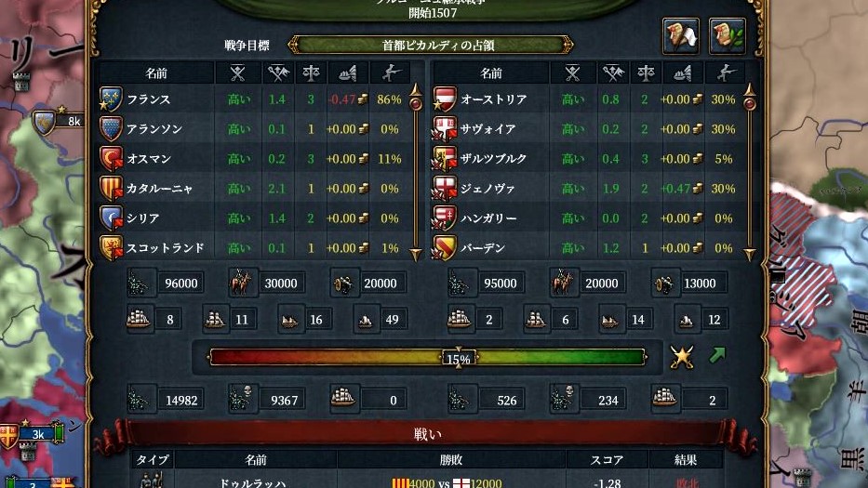Viewport: 868px width, 488px height.
Task: Click the Austria shield flag icon
Action: (x=445, y=99)
